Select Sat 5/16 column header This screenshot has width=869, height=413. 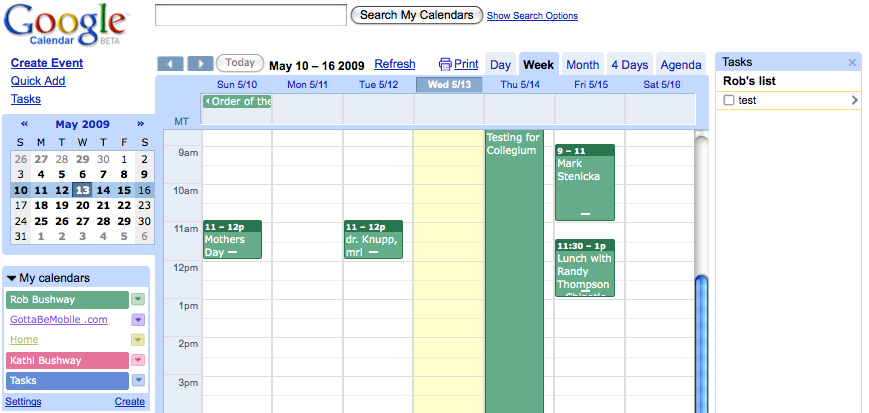coord(662,85)
